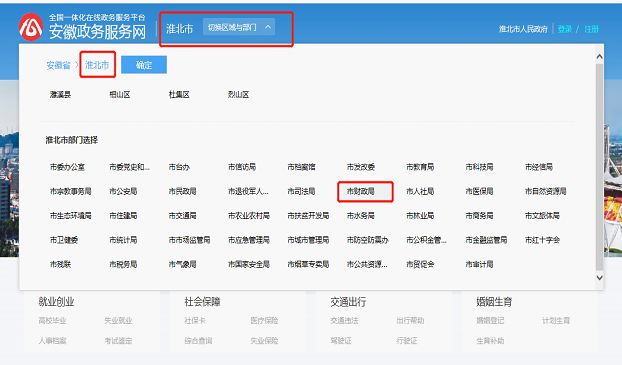The height and width of the screenshot is (365, 622).
Task: Select department 市统计局
Action: click(123, 240)
